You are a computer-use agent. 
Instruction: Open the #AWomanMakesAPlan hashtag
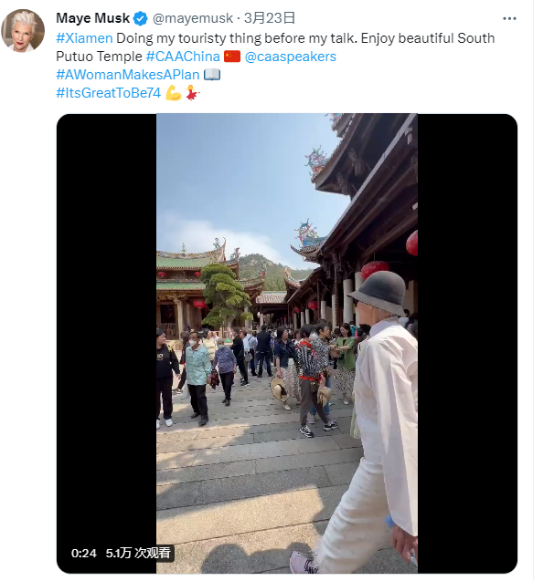pyautogui.click(x=128, y=75)
